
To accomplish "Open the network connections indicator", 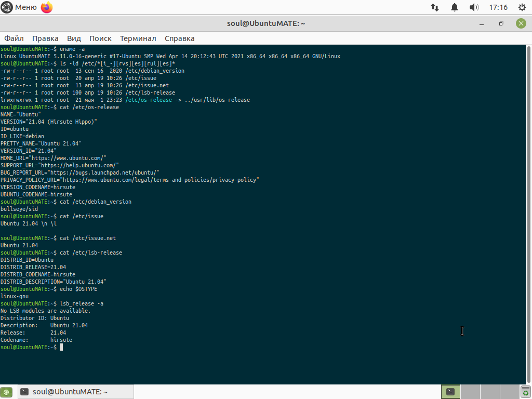I will [x=435, y=7].
